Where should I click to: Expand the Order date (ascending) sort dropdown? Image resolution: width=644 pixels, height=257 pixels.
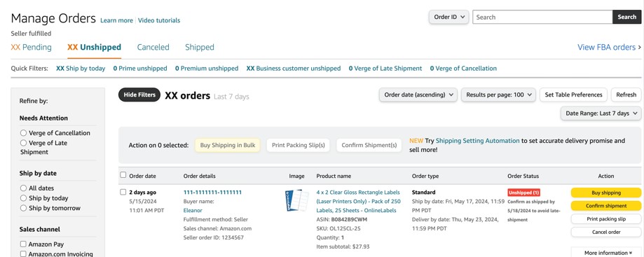click(418, 95)
